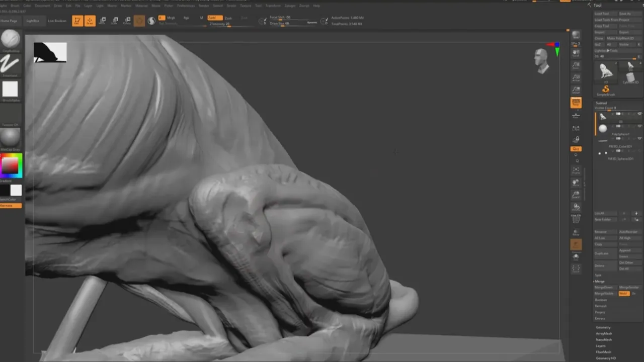Viewport: 644px width, 362px height.
Task: Click the Line Fill polyframe icon
Action: [x=576, y=219]
